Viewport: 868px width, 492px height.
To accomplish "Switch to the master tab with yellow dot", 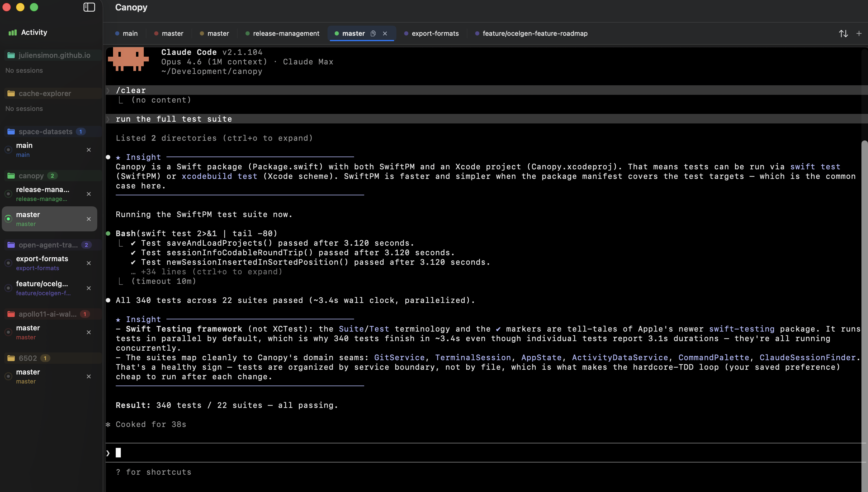I will tap(214, 33).
